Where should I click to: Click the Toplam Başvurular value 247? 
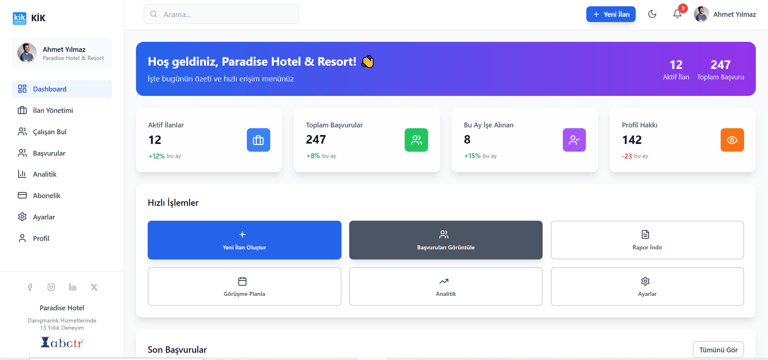click(x=316, y=140)
